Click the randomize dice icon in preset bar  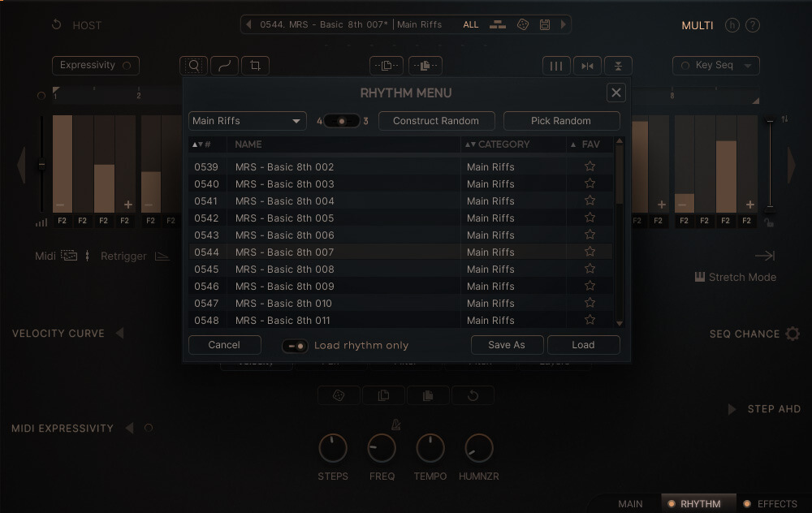pos(523,24)
